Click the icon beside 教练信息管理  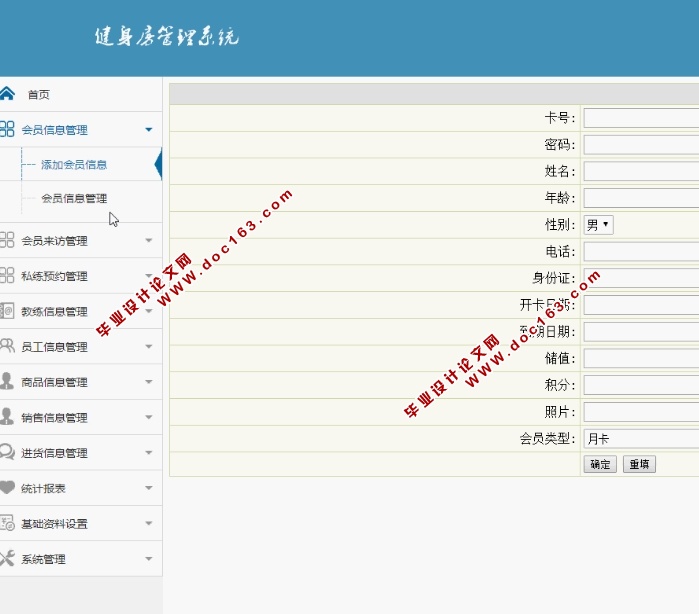pyautogui.click(x=7, y=310)
